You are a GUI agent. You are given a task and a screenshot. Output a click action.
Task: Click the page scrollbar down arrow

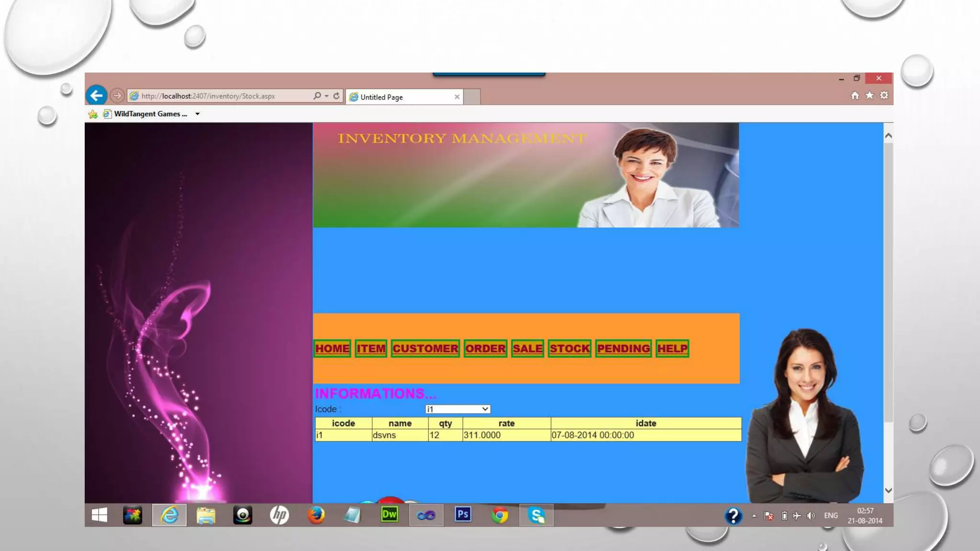889,490
